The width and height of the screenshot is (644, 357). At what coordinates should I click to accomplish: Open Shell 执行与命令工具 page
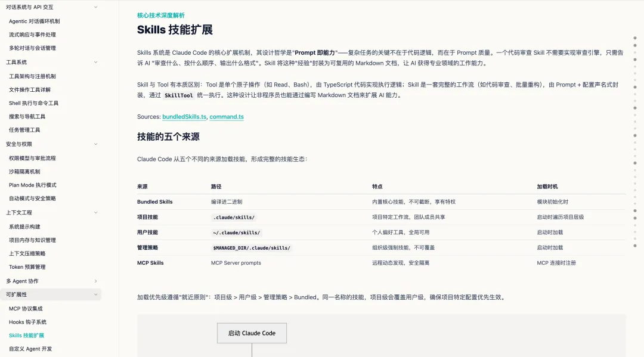(33, 104)
